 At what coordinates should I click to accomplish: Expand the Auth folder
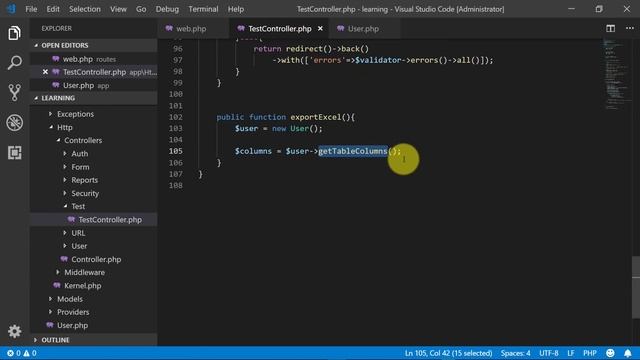click(79, 154)
